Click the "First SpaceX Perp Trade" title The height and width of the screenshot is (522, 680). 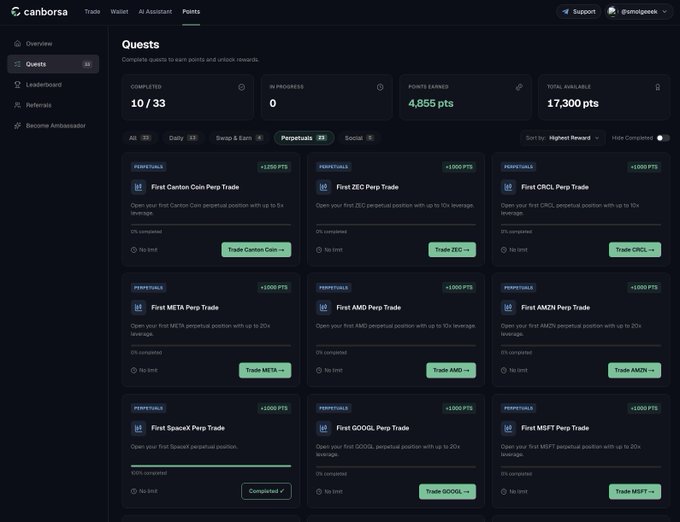point(188,428)
